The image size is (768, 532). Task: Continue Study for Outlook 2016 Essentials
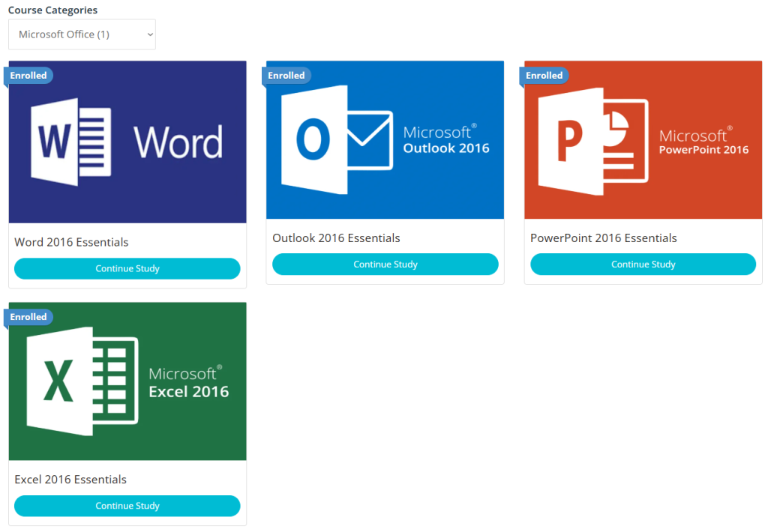click(x=385, y=265)
